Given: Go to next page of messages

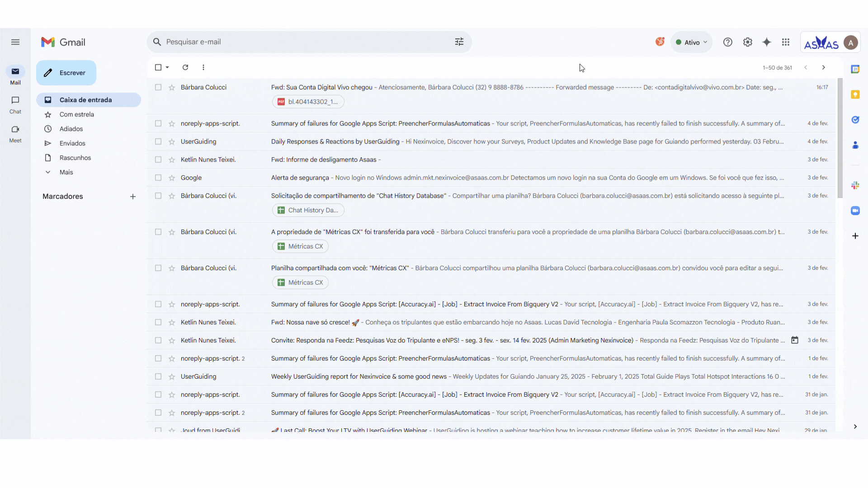Looking at the screenshot, I should click(x=824, y=67).
